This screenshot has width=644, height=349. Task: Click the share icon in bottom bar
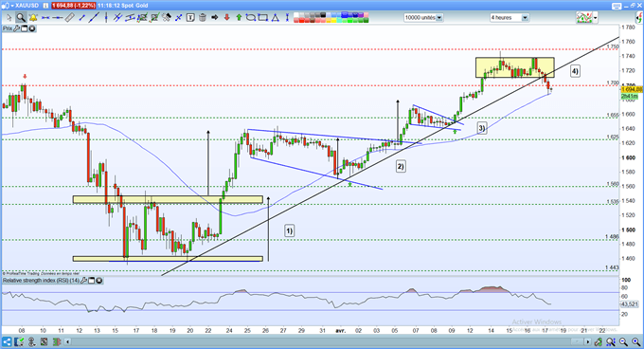coord(7,341)
